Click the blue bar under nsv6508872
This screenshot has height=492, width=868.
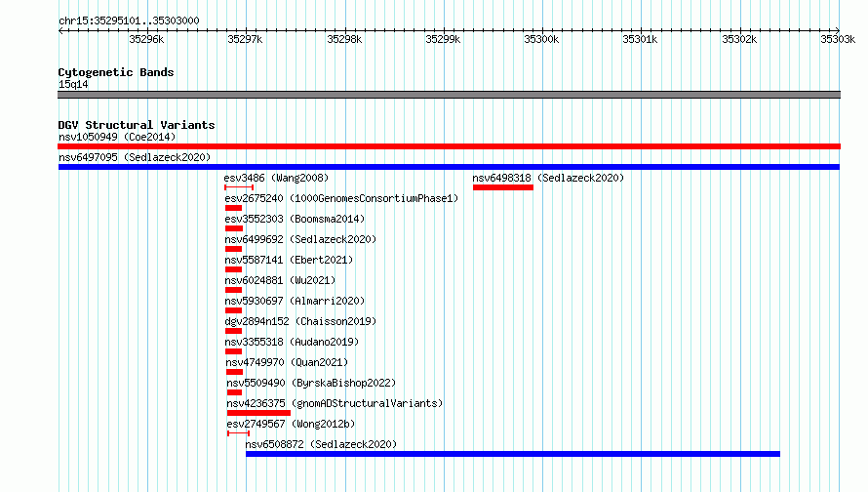point(513,454)
